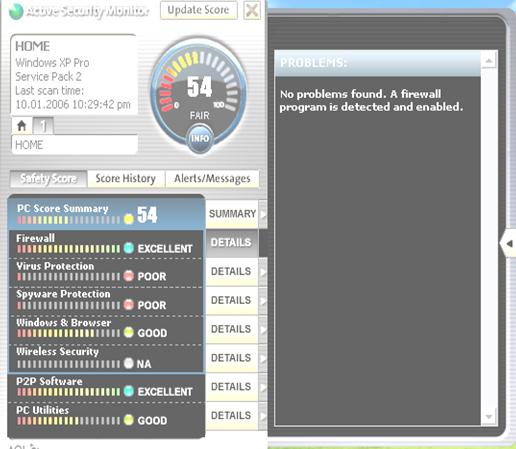This screenshot has height=449, width=516.
Task: Click the PC Utilities GOOD status dot
Action: (x=129, y=420)
